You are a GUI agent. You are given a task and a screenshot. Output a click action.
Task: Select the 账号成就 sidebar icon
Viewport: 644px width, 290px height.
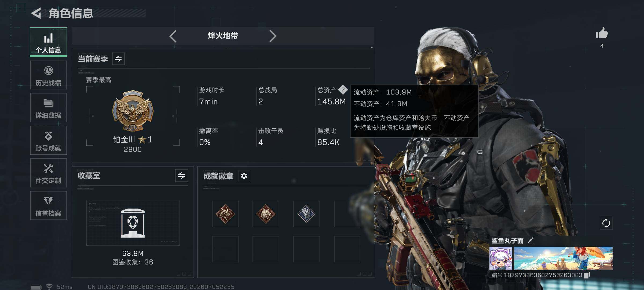point(48,140)
